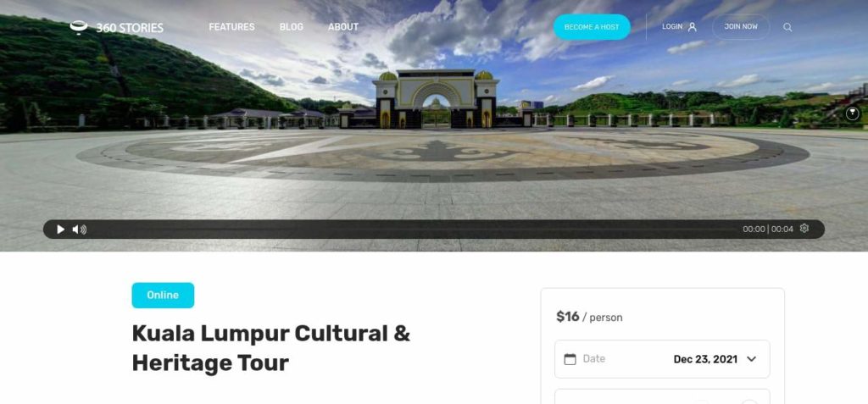The width and height of the screenshot is (868, 404).
Task: Mute the video with speaker icon
Action: (79, 230)
